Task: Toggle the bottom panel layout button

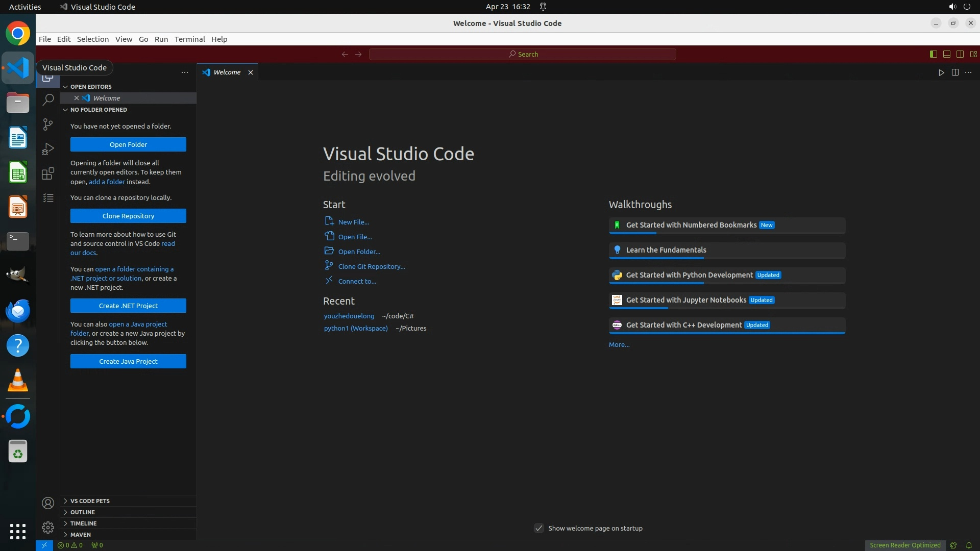Action: [x=946, y=54]
